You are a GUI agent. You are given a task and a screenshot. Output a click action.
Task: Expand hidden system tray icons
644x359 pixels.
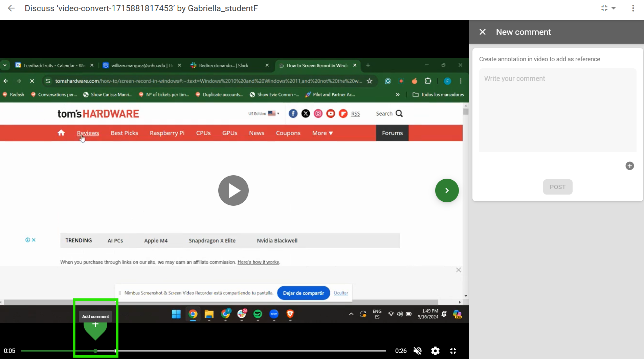[x=351, y=314]
